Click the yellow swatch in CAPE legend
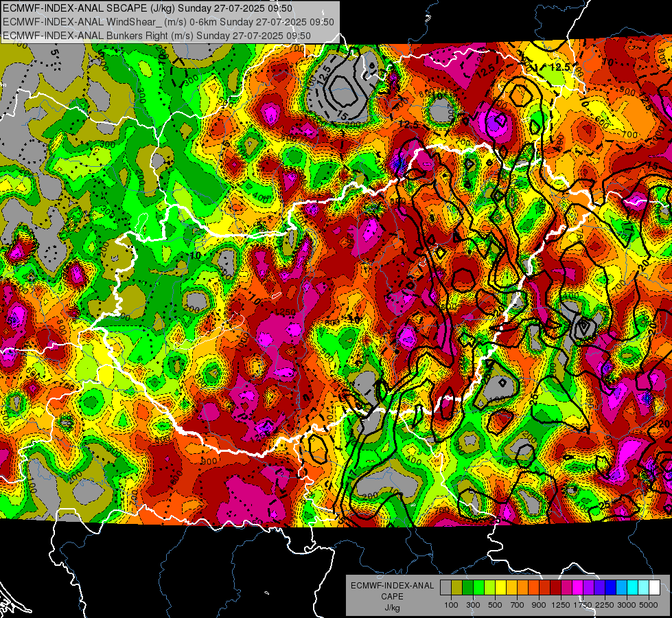Image resolution: width=672 pixels, height=618 pixels. (x=500, y=588)
